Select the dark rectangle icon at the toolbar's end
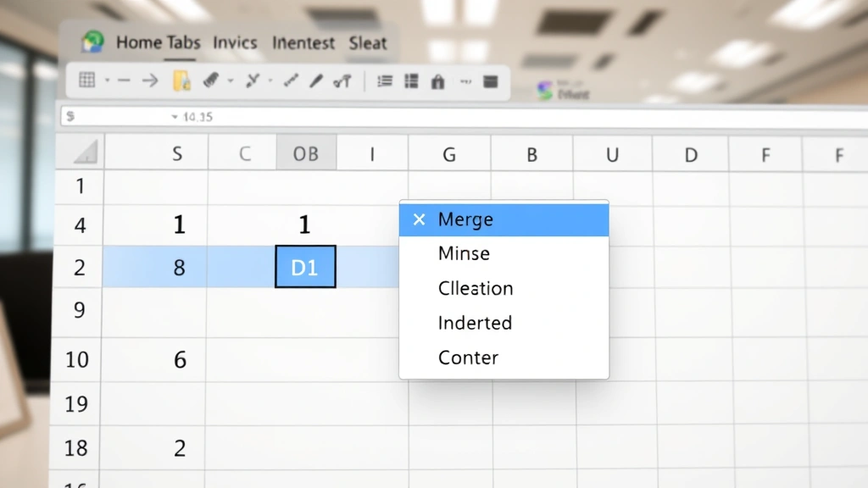This screenshot has width=868, height=488. click(490, 80)
